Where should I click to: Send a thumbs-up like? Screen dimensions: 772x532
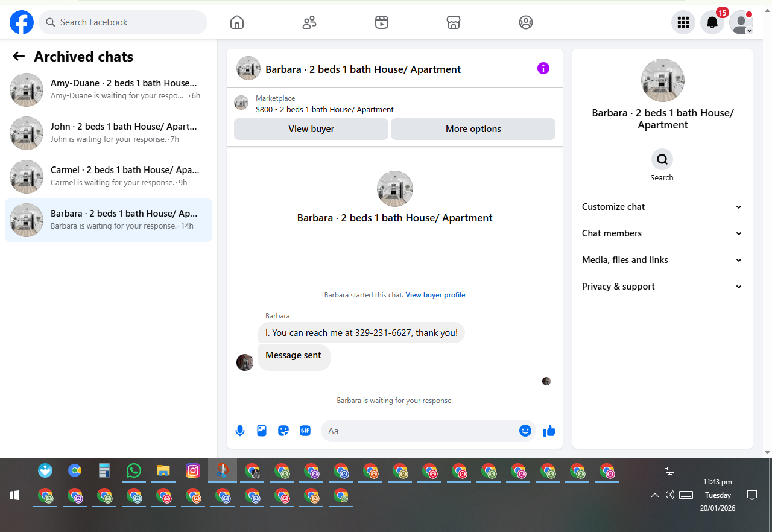pyautogui.click(x=549, y=431)
